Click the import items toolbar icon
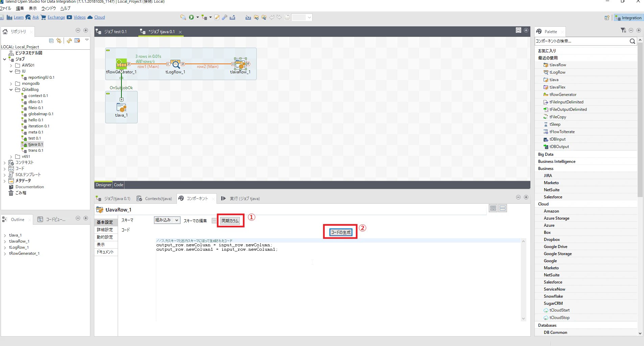 tap(248, 17)
